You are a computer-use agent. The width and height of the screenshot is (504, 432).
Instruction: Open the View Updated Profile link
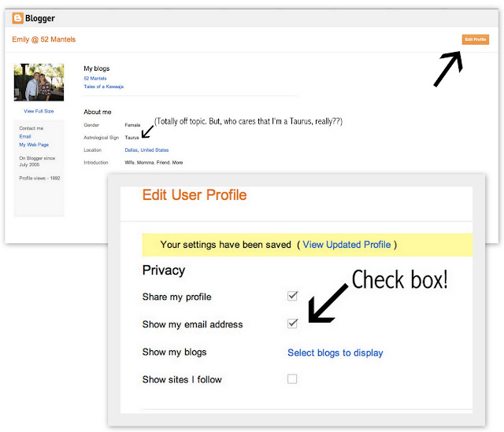pyautogui.click(x=346, y=245)
